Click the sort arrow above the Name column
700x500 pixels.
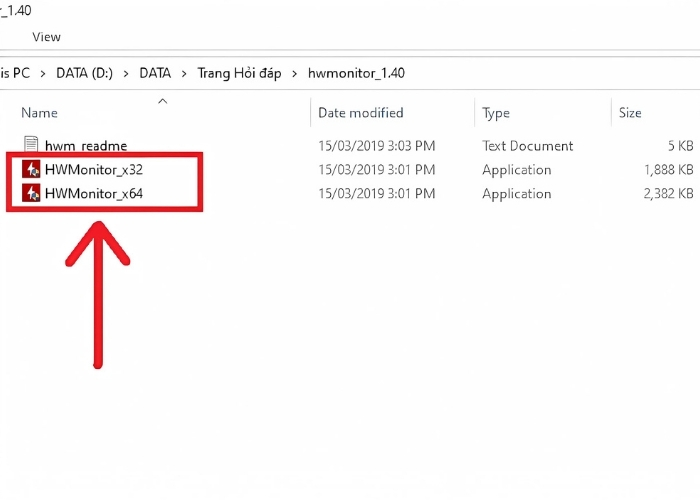pos(162,100)
